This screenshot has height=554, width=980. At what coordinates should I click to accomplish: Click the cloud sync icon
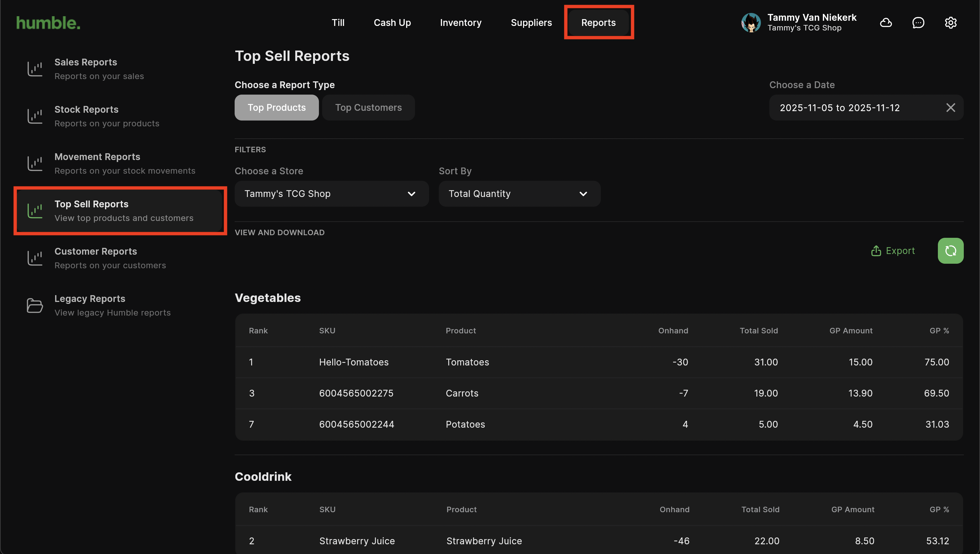[x=886, y=23]
